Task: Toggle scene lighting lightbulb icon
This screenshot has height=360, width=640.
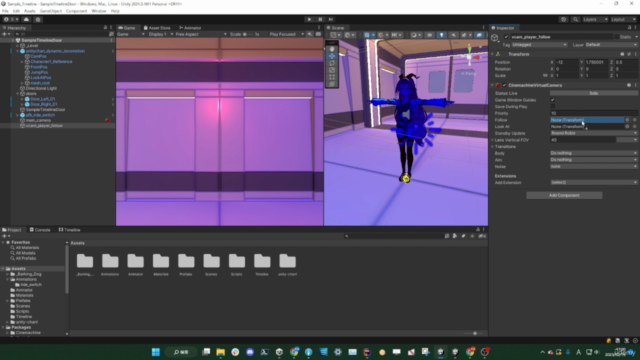Action: tap(441, 35)
